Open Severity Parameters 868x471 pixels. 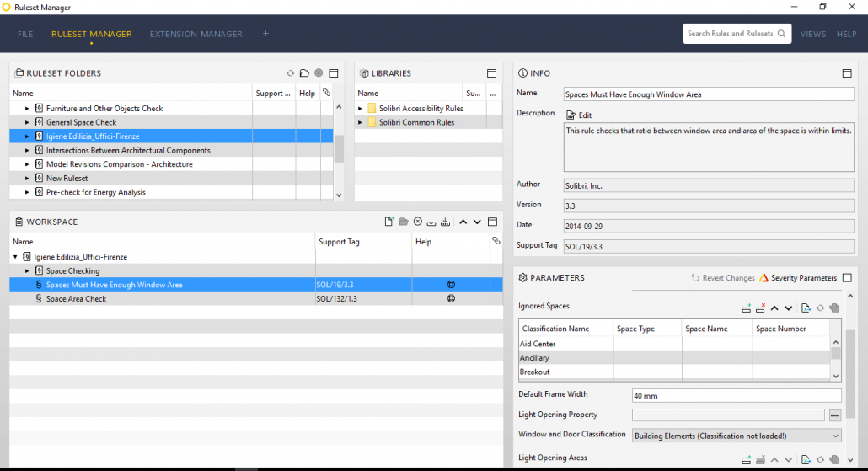click(x=798, y=278)
